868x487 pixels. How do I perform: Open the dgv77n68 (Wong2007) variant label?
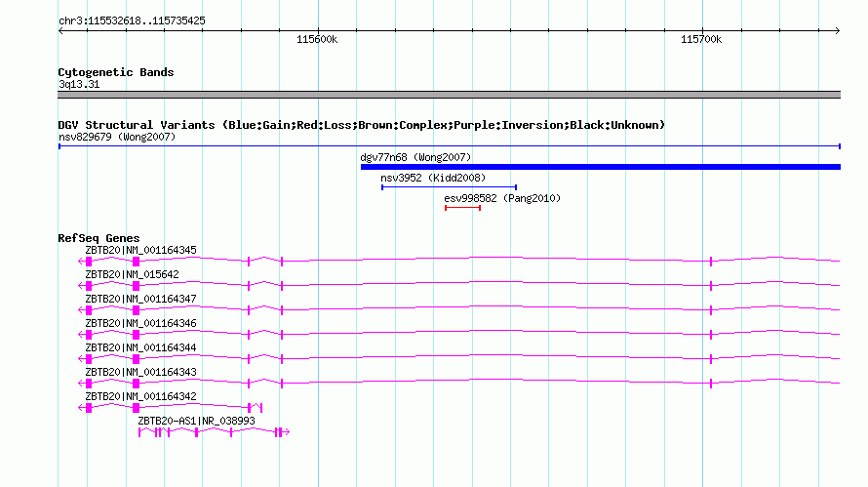[415, 157]
